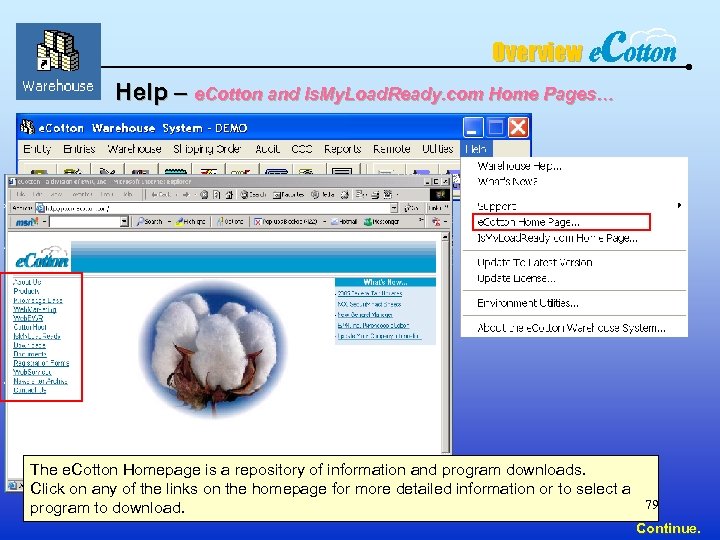The height and width of the screenshot is (540, 720).
Task: Choose Update To Latest Version
Action: tap(534, 262)
